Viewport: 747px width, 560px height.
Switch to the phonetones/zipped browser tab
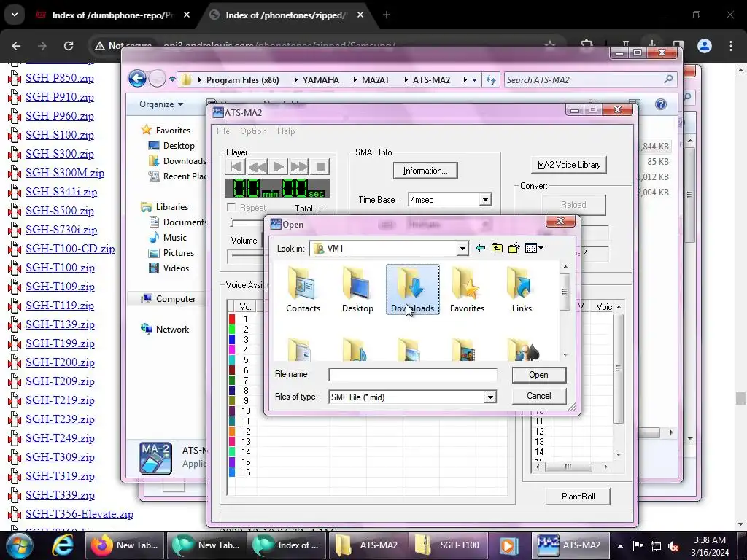[286, 15]
